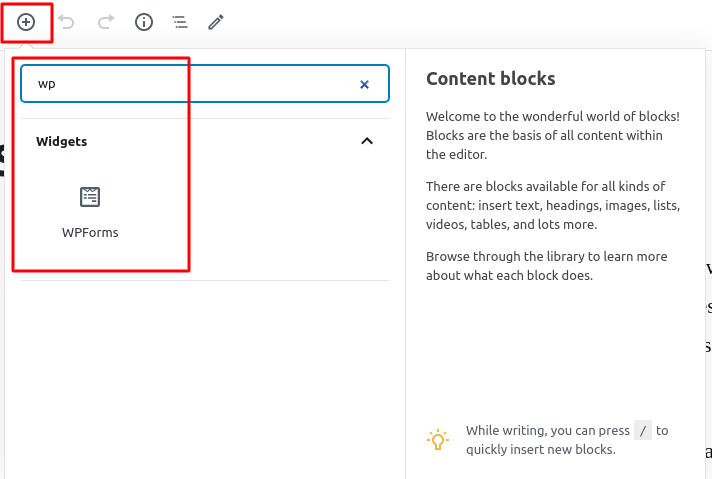The image size is (712, 479).
Task: Click the 'There are blocks available' paragraph
Action: 552,205
